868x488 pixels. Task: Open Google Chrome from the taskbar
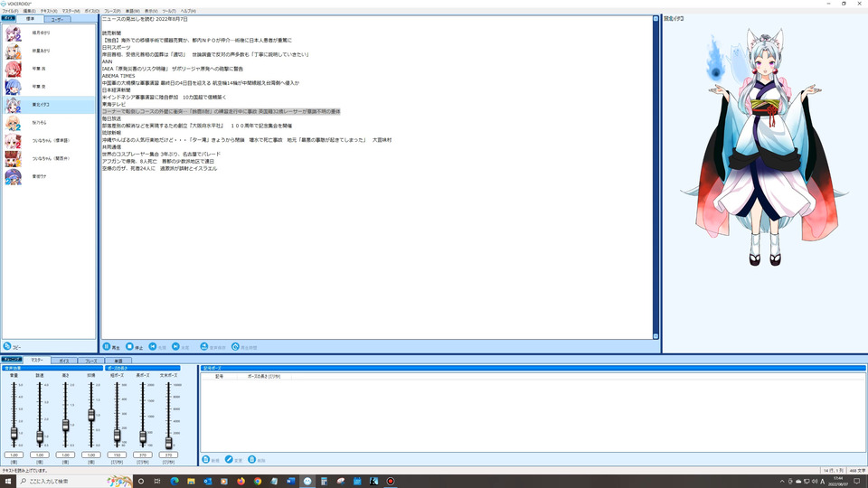pyautogui.click(x=258, y=481)
